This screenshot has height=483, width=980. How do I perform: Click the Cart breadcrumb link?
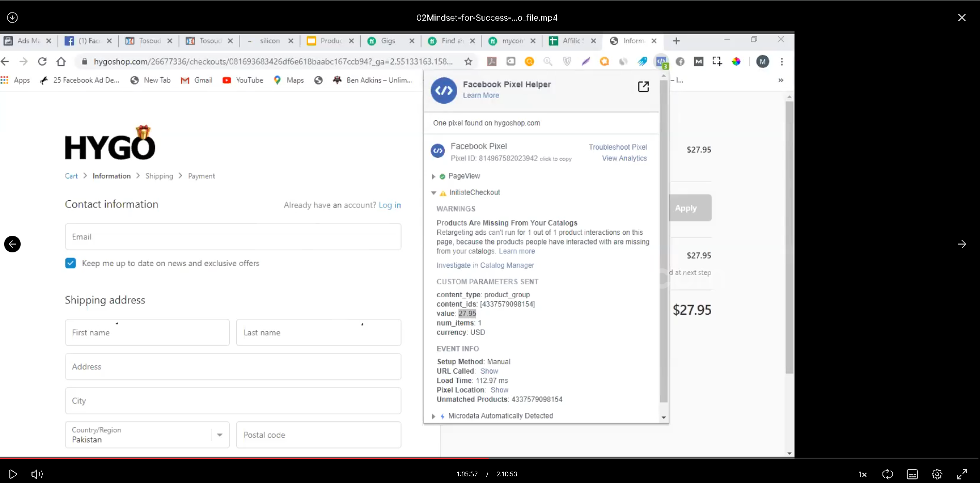71,176
